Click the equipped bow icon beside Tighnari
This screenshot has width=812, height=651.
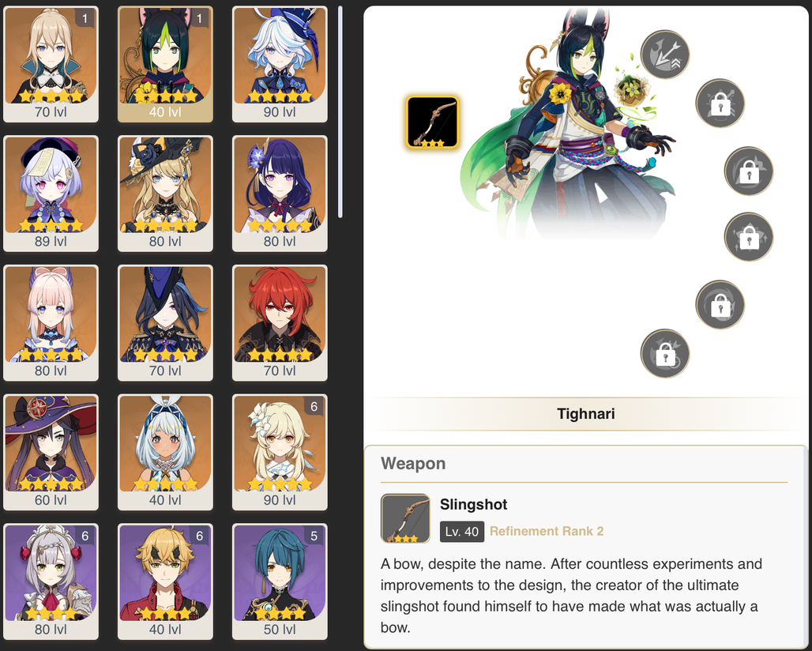coord(432,122)
